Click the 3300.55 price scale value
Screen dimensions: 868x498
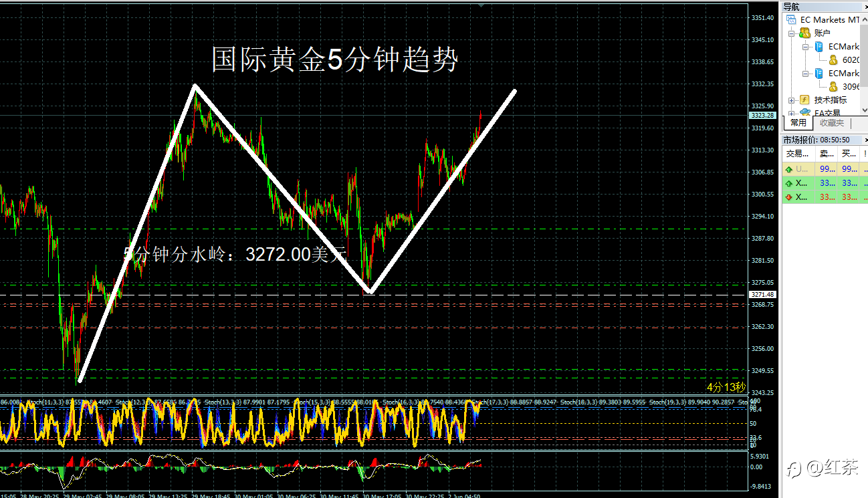(x=763, y=195)
